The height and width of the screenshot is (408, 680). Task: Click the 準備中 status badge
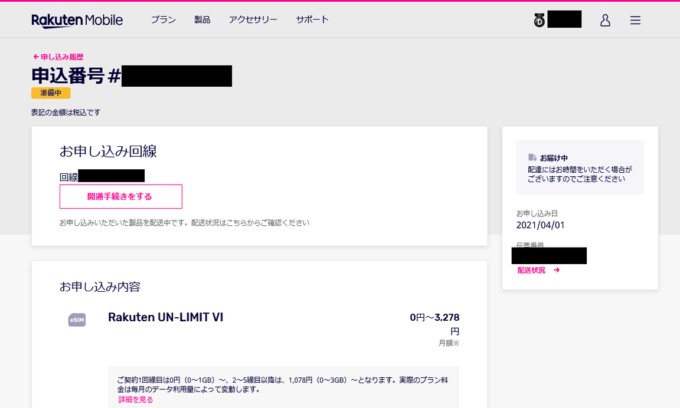pos(51,93)
